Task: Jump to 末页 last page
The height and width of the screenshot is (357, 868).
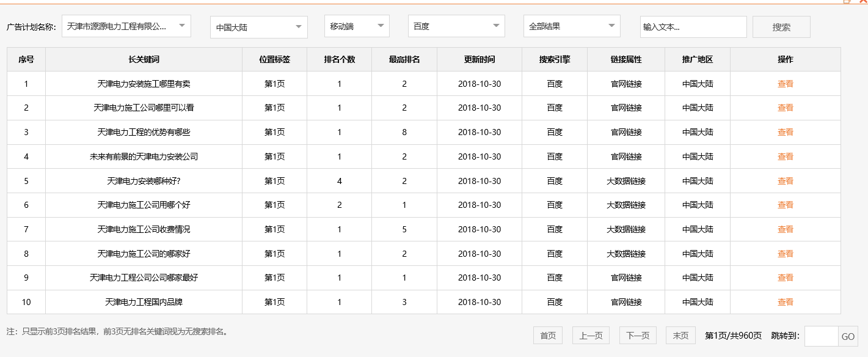Action: pyautogui.click(x=680, y=335)
